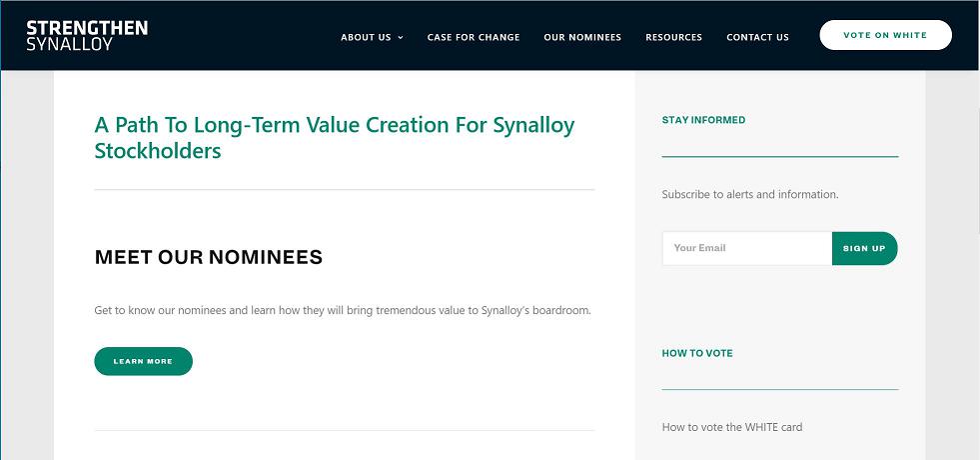The width and height of the screenshot is (980, 460).
Task: Open the About Us menu label
Action: coord(366,37)
